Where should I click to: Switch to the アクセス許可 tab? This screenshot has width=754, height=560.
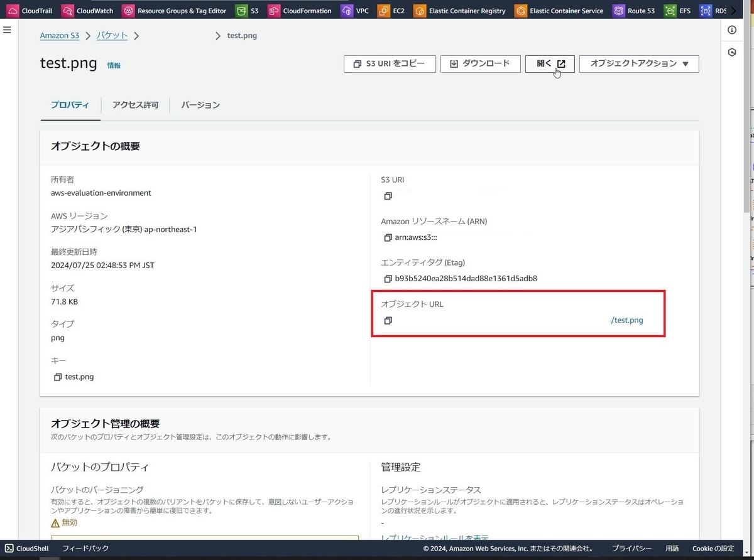click(135, 105)
